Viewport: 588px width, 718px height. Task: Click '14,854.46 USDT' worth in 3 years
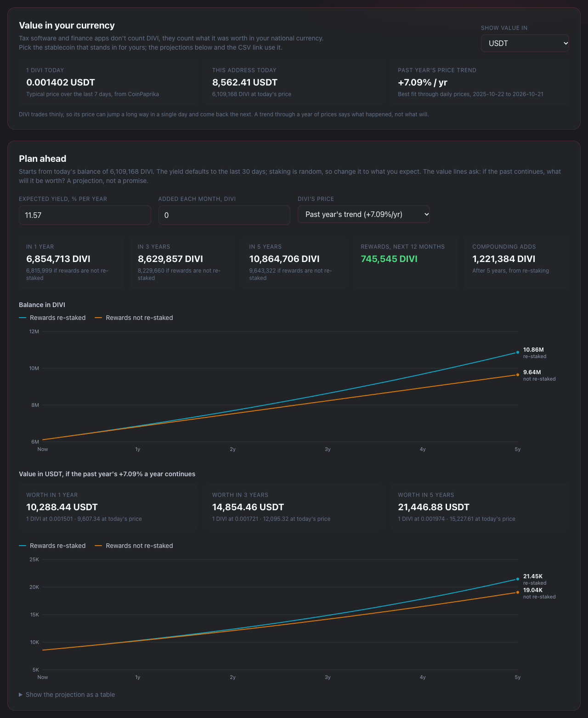[248, 507]
